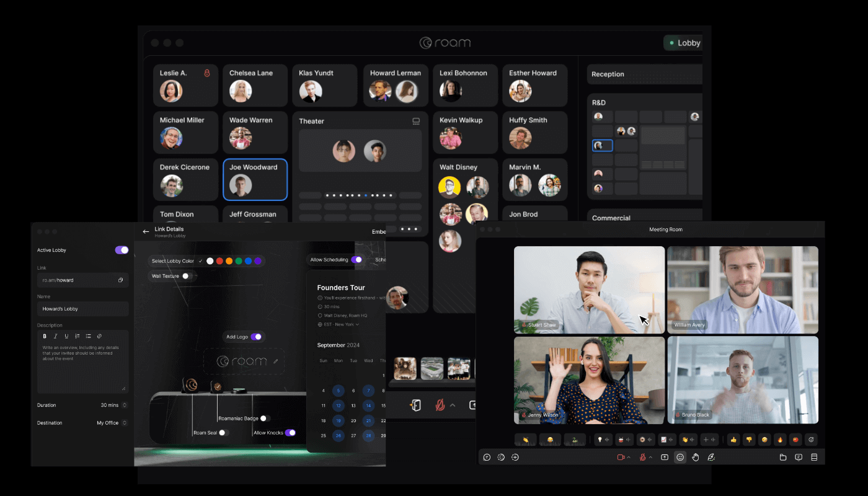Select September 14 on the calendar
The image size is (868, 496).
pyautogui.click(x=368, y=405)
